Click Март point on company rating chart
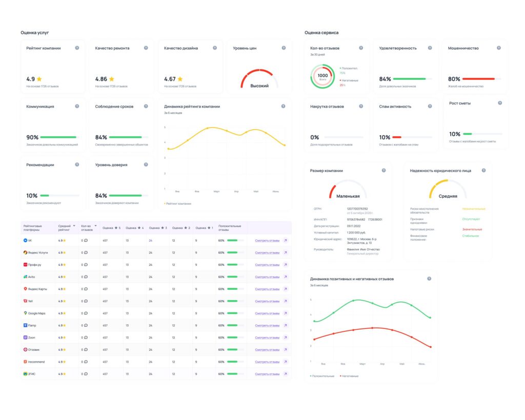This screenshot has height=420, width=525. click(207, 128)
